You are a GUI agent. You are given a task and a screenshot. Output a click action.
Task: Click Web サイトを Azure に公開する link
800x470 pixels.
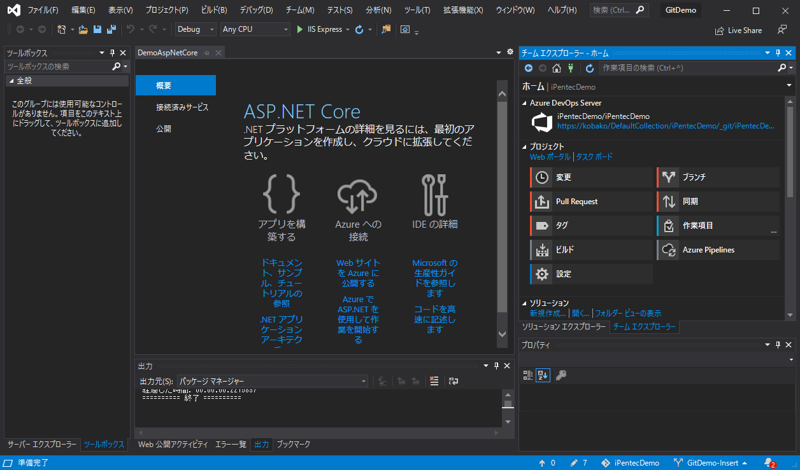[358, 273]
